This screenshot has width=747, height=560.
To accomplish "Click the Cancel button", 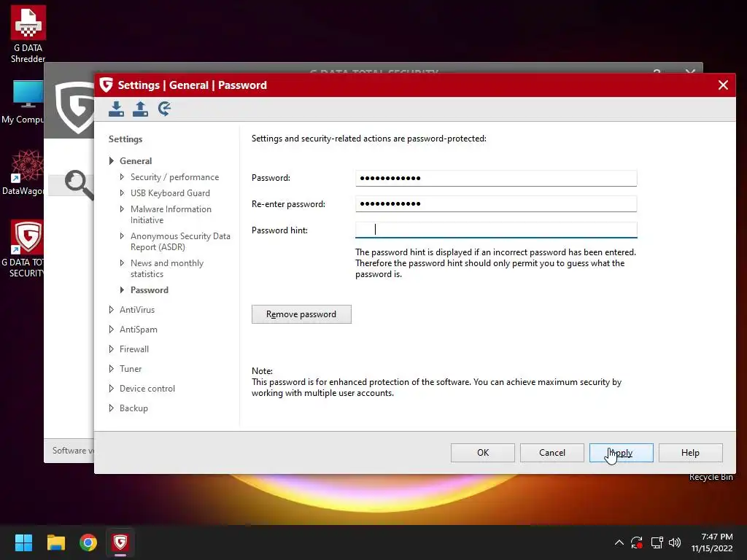I will click(x=551, y=453).
